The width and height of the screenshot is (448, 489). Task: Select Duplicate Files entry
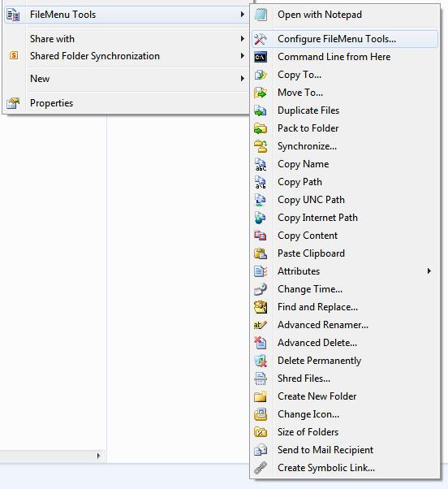[345, 110]
